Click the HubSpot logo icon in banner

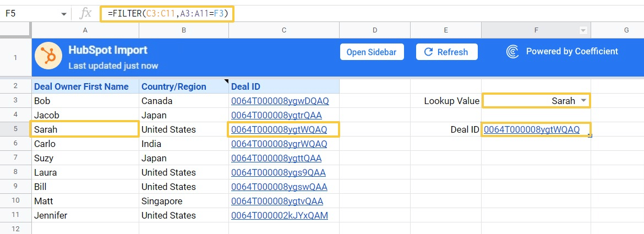point(48,56)
